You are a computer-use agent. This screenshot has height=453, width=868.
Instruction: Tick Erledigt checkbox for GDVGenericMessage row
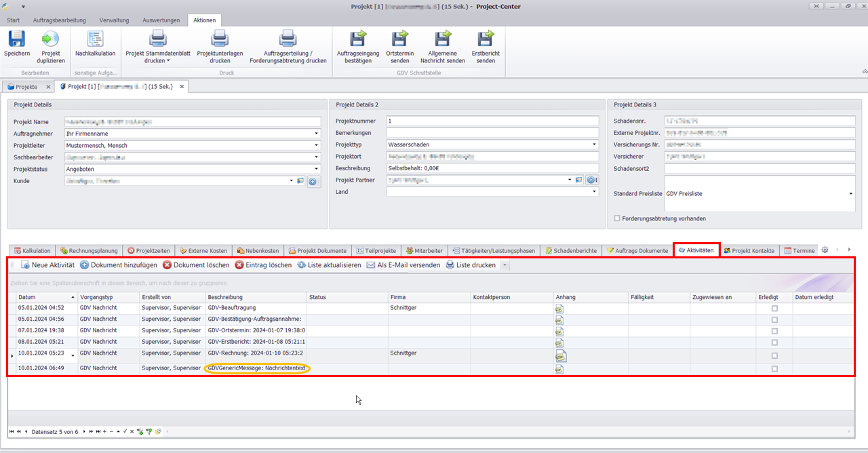774,369
